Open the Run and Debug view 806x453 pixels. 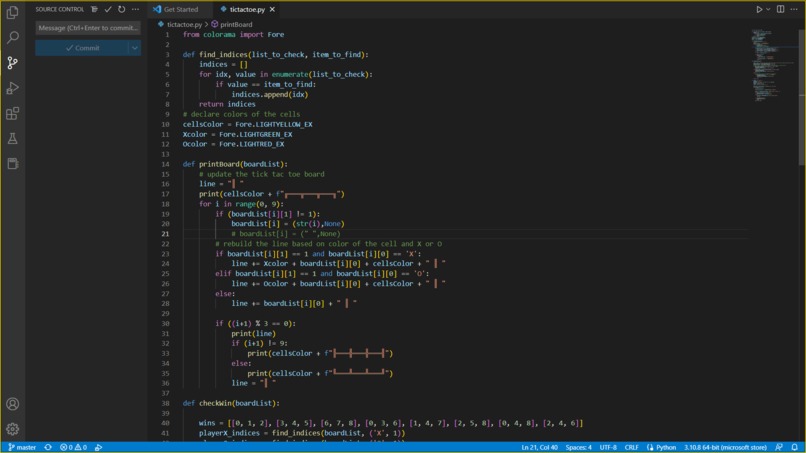pyautogui.click(x=12, y=88)
